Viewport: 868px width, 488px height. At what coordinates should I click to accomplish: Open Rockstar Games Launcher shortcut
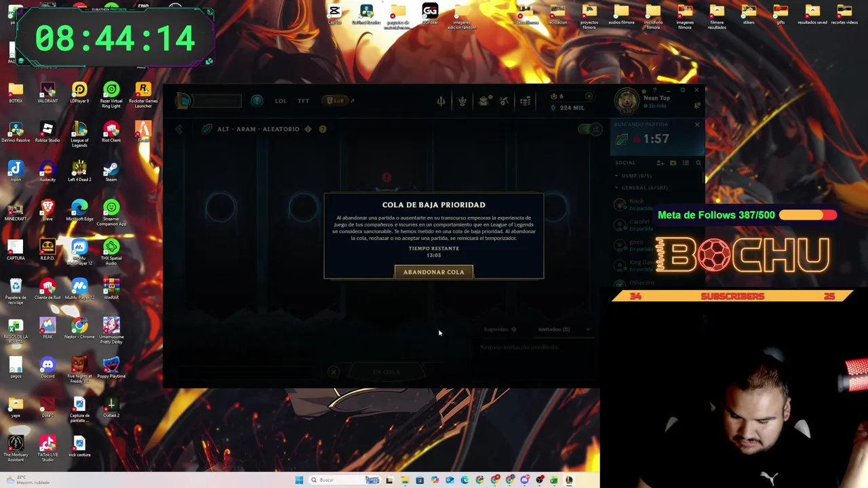pyautogui.click(x=143, y=96)
